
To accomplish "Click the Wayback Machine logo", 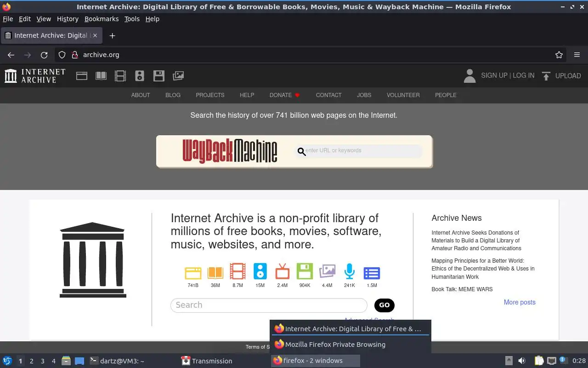I will pos(230,151).
